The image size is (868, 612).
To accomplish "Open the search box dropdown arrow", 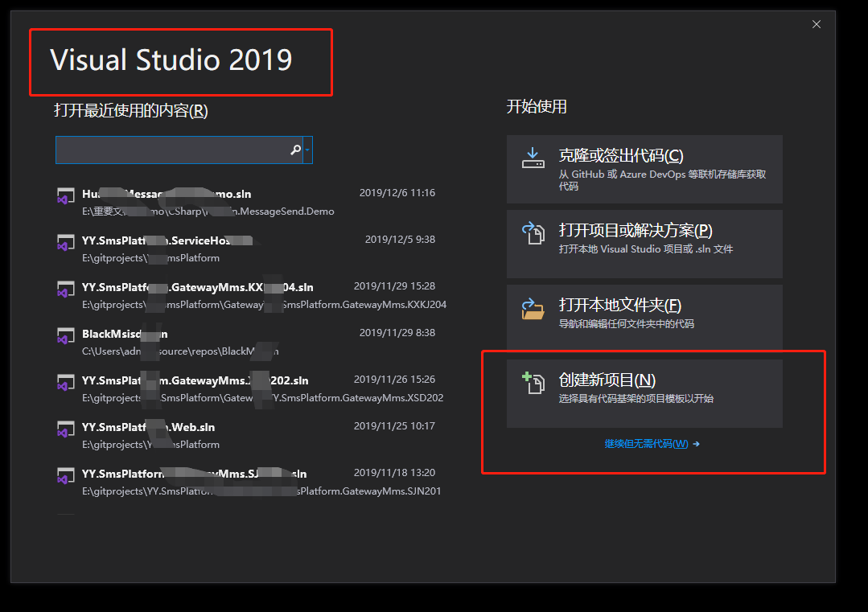I will pos(308,150).
